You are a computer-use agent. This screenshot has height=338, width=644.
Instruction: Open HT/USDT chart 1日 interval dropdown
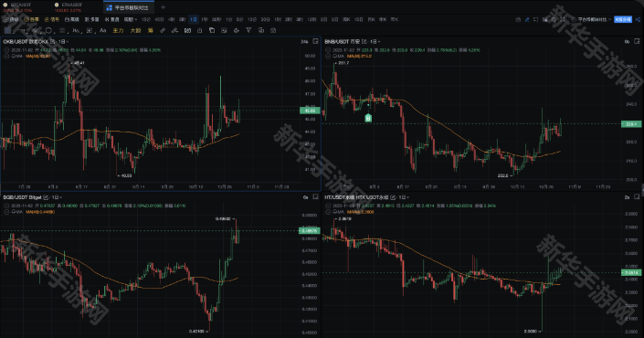click(404, 197)
